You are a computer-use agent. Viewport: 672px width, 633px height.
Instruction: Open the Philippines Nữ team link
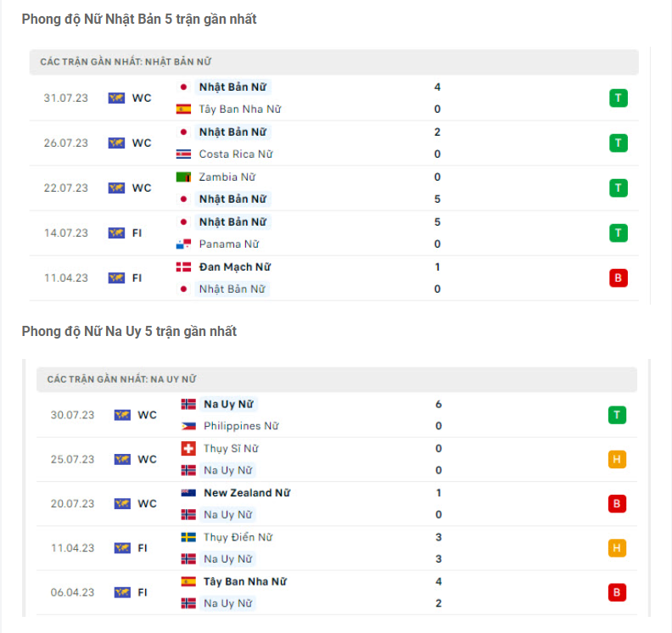tap(241, 426)
